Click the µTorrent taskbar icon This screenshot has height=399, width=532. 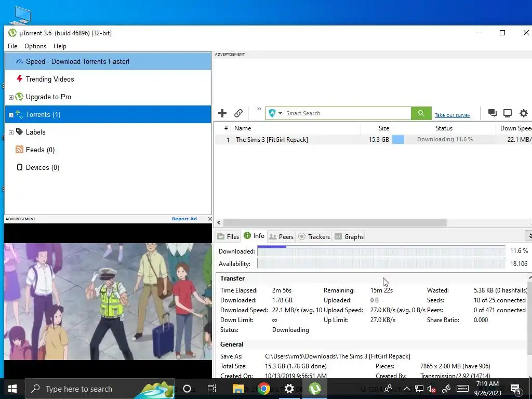tap(315, 389)
